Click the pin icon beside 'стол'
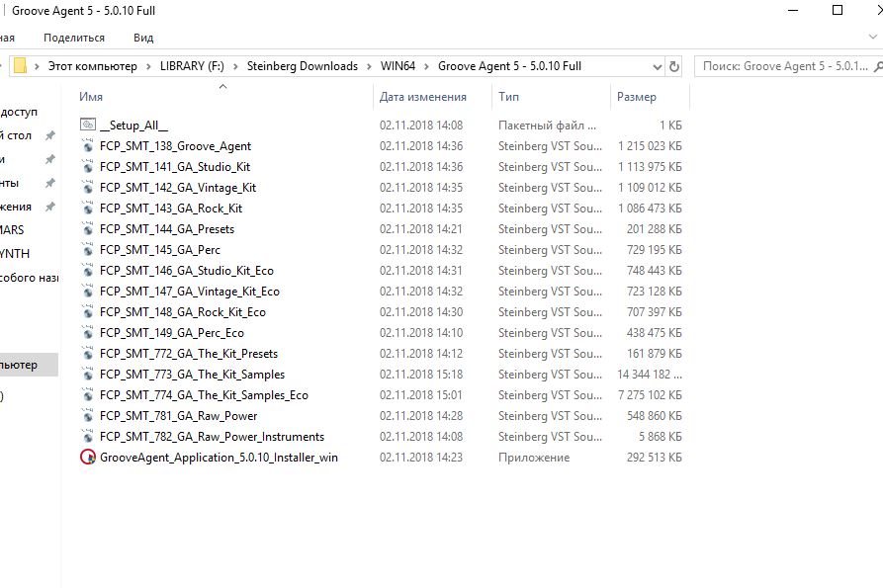Screen dimensions: 883x588 [x=50, y=135]
